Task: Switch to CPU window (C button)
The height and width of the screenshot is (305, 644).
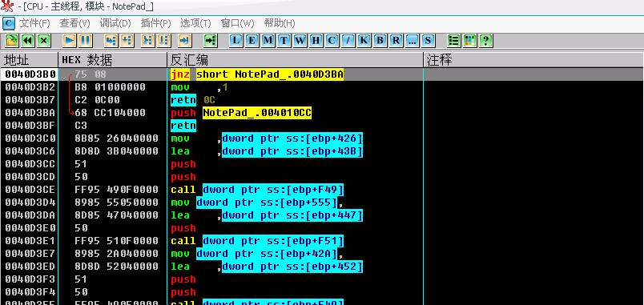Action: 332,40
